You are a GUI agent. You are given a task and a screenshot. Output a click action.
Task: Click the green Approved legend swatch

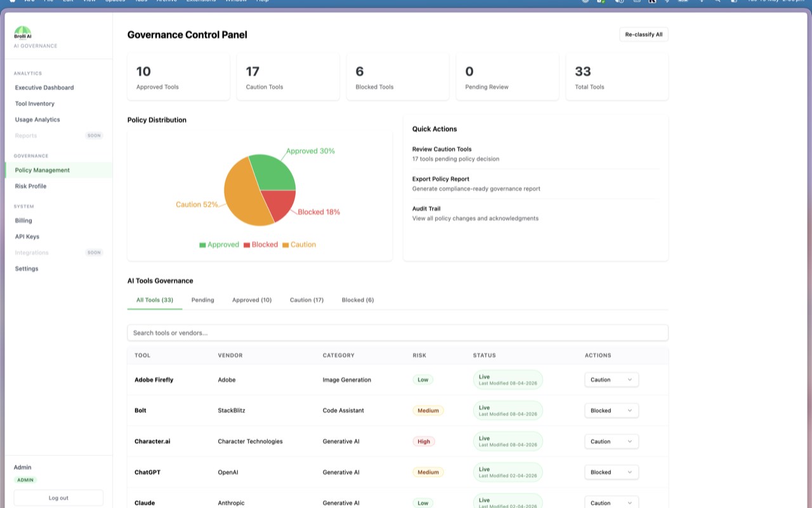click(x=202, y=245)
